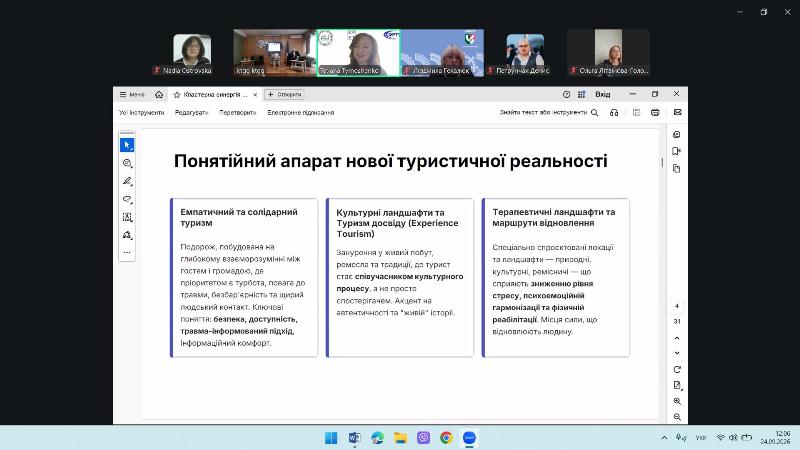Switch keyboard language УКР indicator
This screenshot has height=450, width=800.
tap(701, 438)
